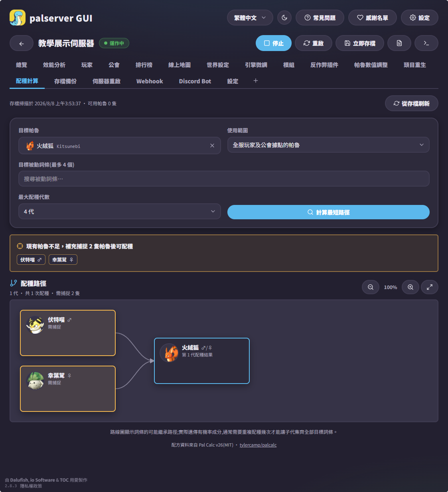This screenshot has width=448, height=492.
Task: Open the tylercamp/palcalc link
Action: 258,445
